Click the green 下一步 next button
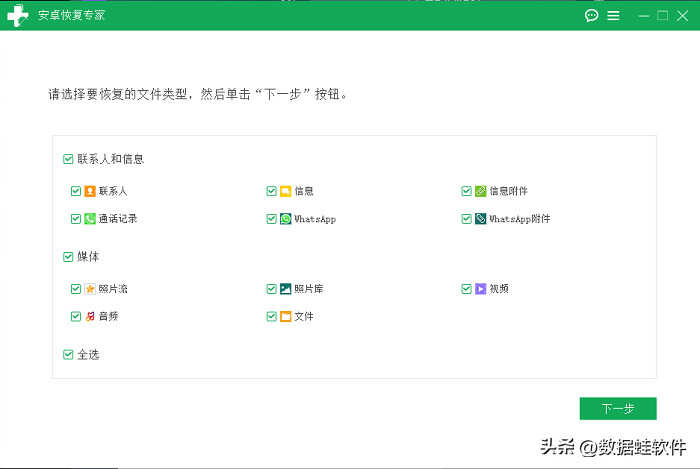 (x=617, y=409)
